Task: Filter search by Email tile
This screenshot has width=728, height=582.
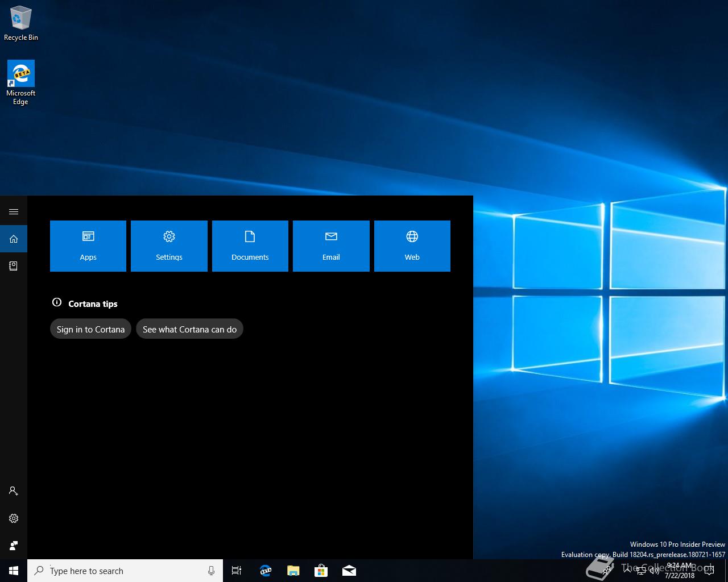Action: tap(331, 246)
